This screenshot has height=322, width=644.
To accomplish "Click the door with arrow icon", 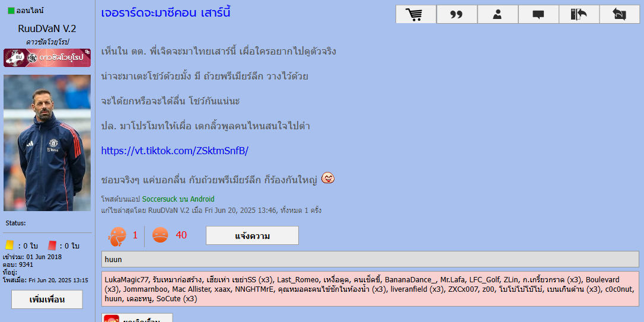I will (x=579, y=14).
